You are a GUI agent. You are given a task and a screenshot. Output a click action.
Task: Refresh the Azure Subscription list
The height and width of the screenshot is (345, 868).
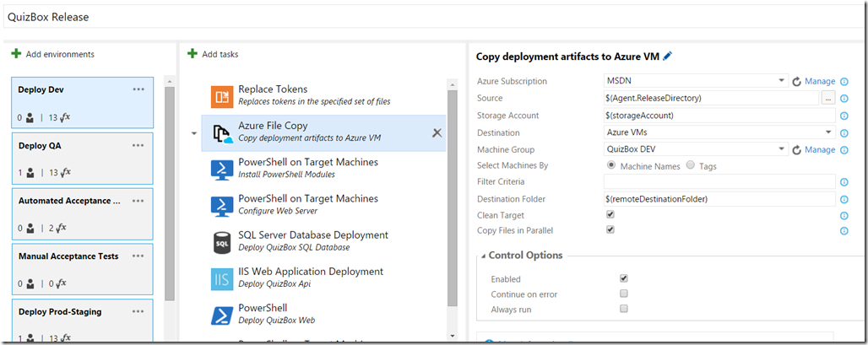coord(796,82)
